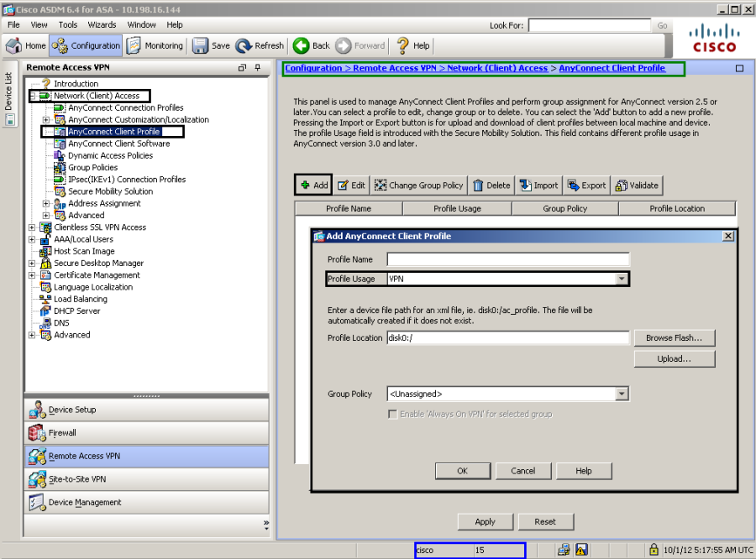756x559 pixels.
Task: Refresh the ASDM configuration
Action: [260, 46]
